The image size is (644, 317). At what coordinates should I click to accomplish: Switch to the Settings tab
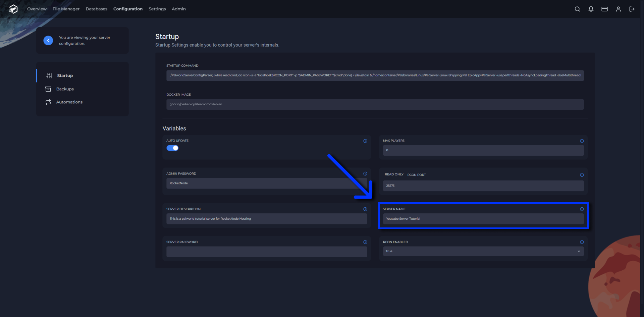click(157, 9)
